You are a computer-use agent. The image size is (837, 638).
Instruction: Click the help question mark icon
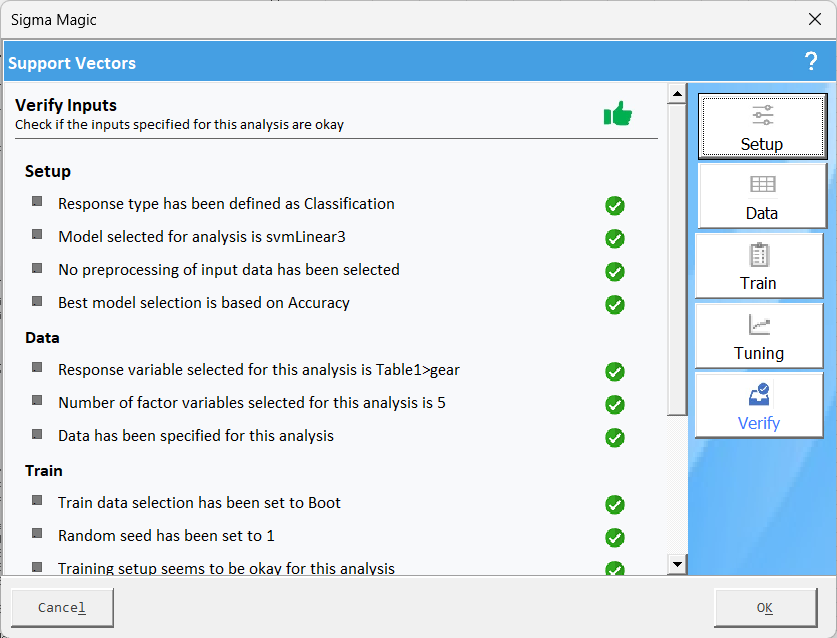(x=811, y=62)
